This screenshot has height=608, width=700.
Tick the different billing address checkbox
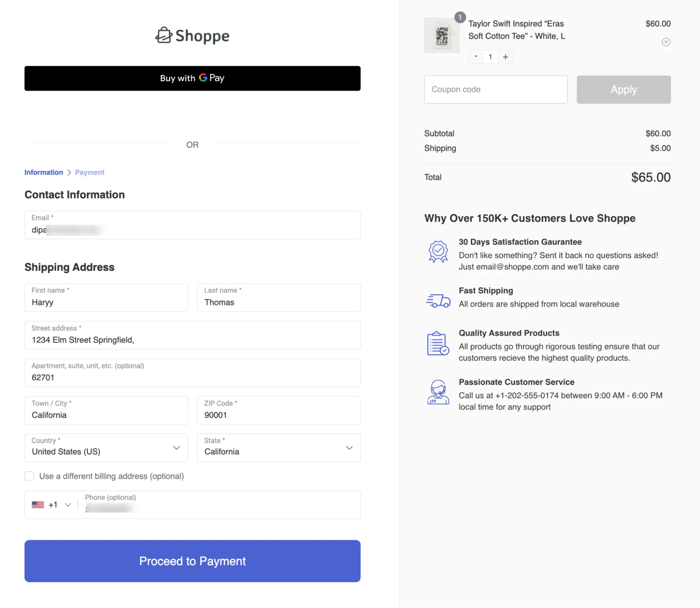click(29, 476)
